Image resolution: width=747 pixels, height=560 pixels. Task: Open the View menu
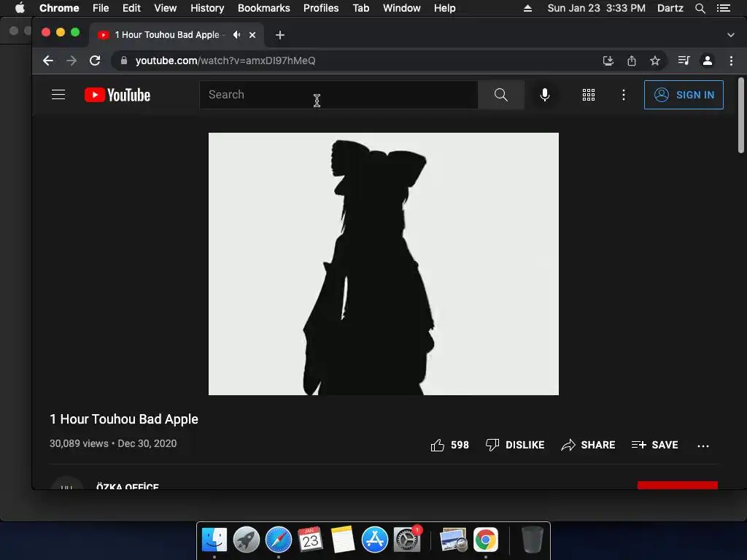(166, 8)
